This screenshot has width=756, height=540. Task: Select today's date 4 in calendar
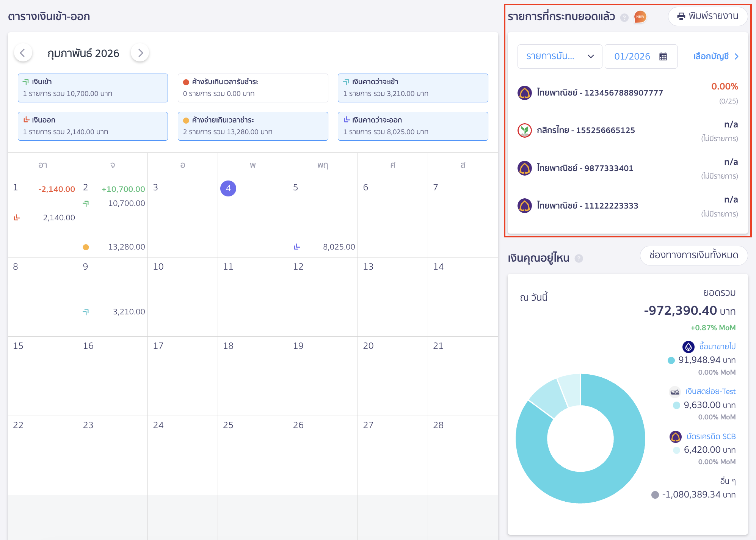click(x=228, y=188)
